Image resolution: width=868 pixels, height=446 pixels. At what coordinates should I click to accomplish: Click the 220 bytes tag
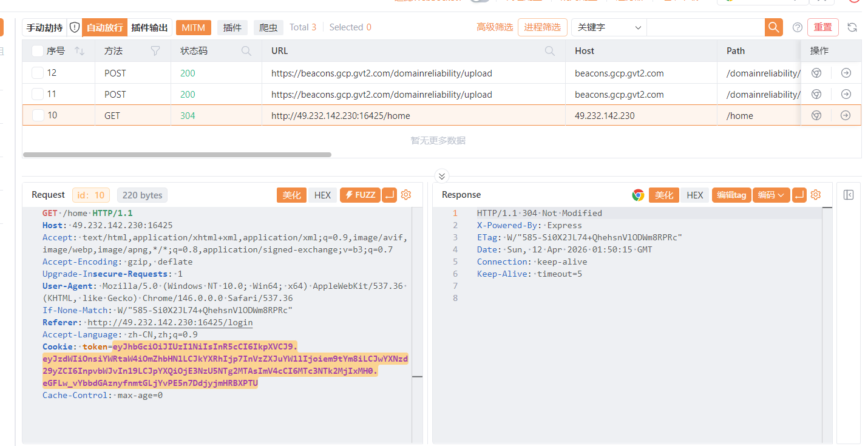coord(142,195)
